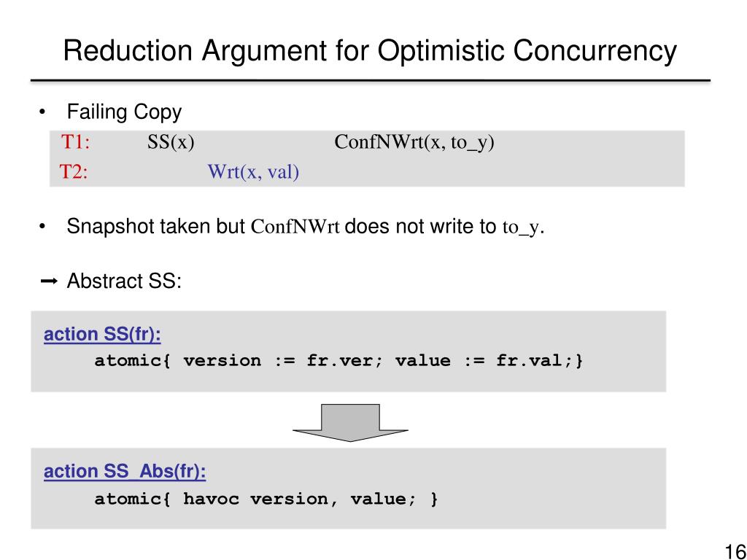Click the slide title about Optimistic Concurrency

(370, 51)
